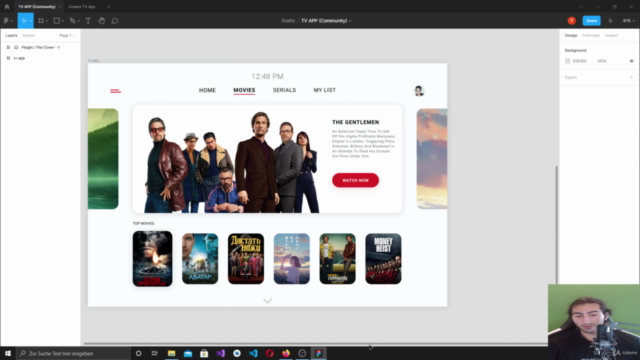Open the zoom level dropdown
Viewport: 640px width, 360px height.
(629, 21)
